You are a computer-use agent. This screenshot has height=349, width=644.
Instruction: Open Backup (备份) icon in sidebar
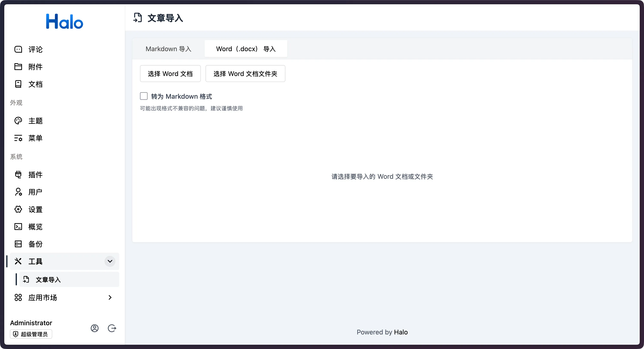tap(18, 244)
